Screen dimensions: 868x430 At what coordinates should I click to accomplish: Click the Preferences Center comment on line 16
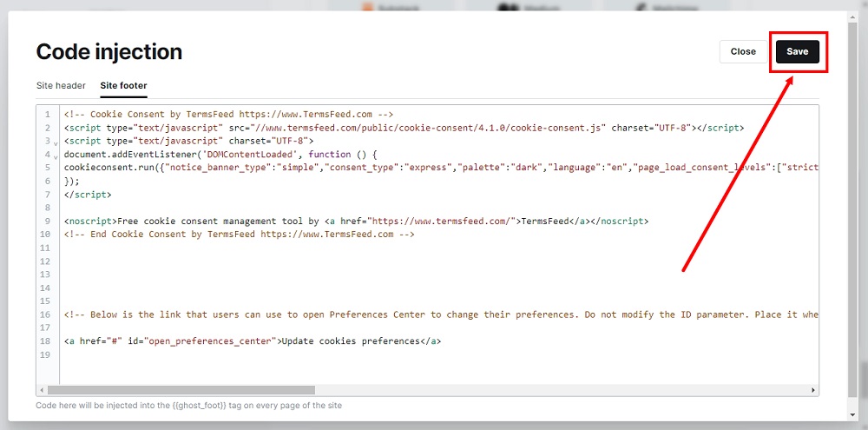click(441, 314)
